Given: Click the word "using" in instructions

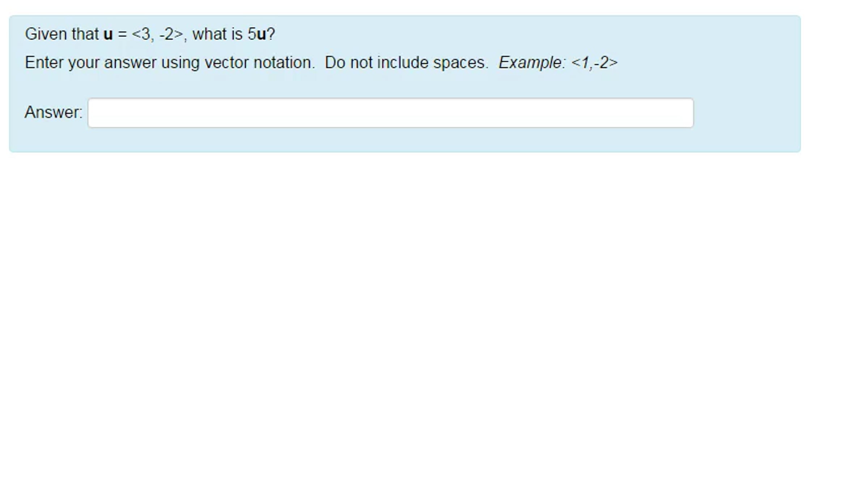Looking at the screenshot, I should [180, 63].
